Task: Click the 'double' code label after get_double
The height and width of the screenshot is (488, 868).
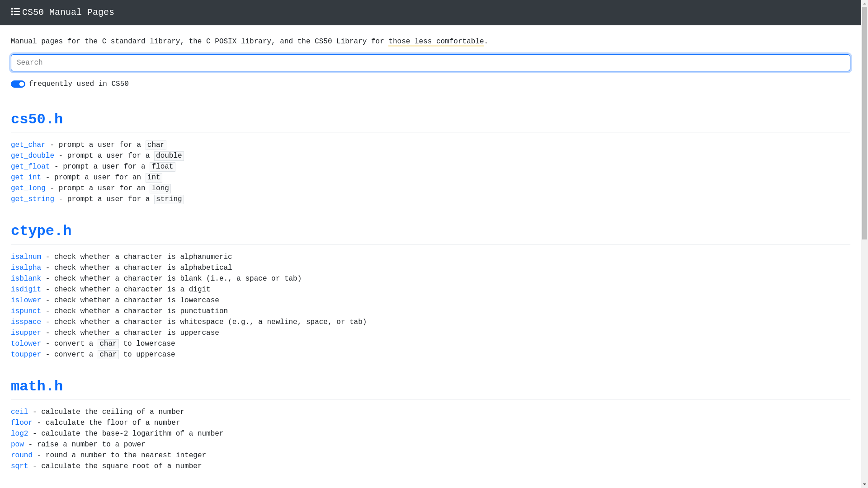Action: pos(169,156)
